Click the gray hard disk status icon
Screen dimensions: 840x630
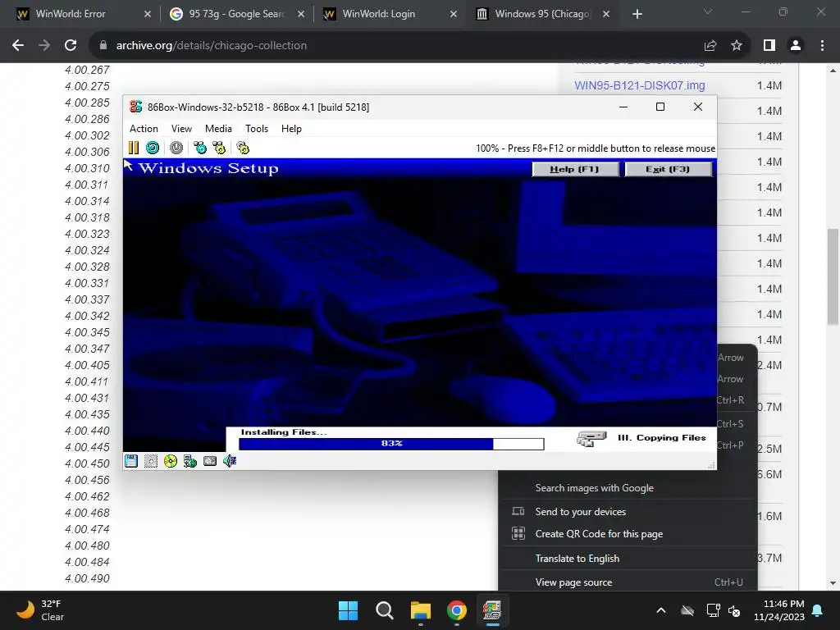point(210,461)
